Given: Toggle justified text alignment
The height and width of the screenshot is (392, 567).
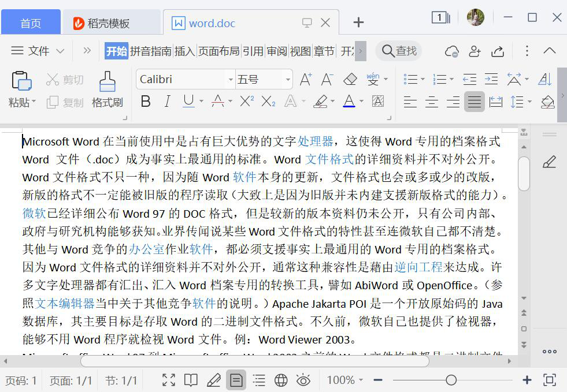Looking at the screenshot, I should tap(474, 102).
